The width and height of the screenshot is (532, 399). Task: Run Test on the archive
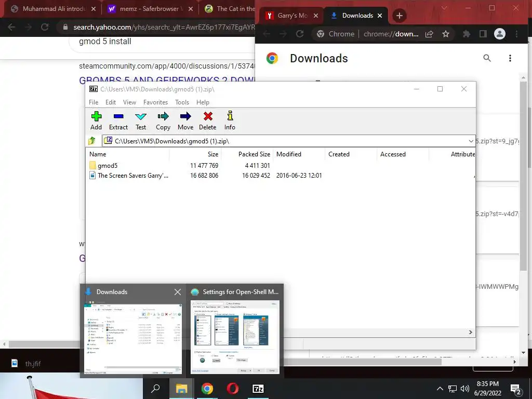click(x=141, y=121)
